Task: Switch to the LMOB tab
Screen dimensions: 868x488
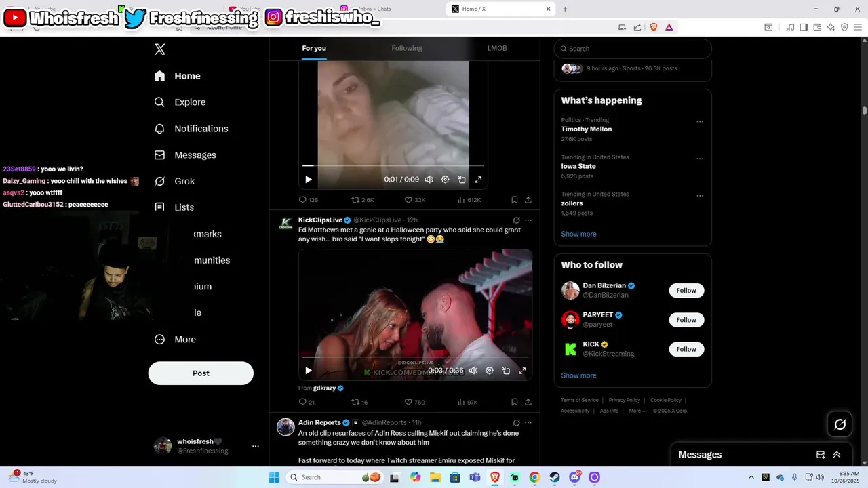Action: [x=497, y=48]
